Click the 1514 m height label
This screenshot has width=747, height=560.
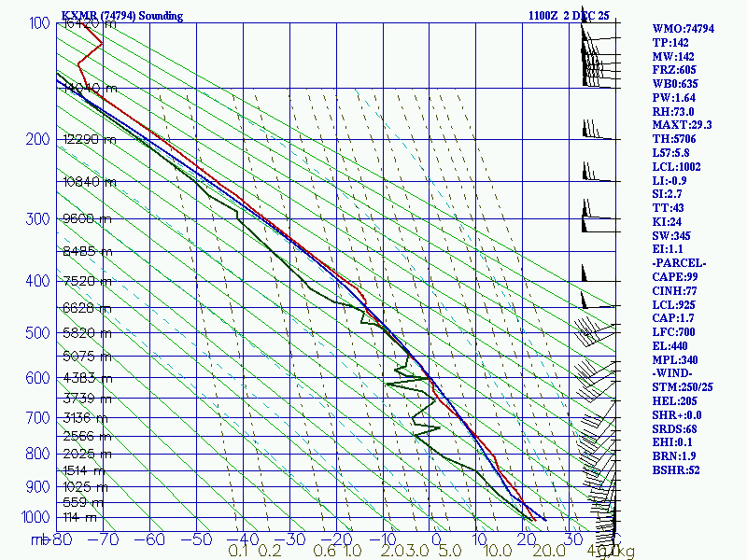click(x=84, y=470)
